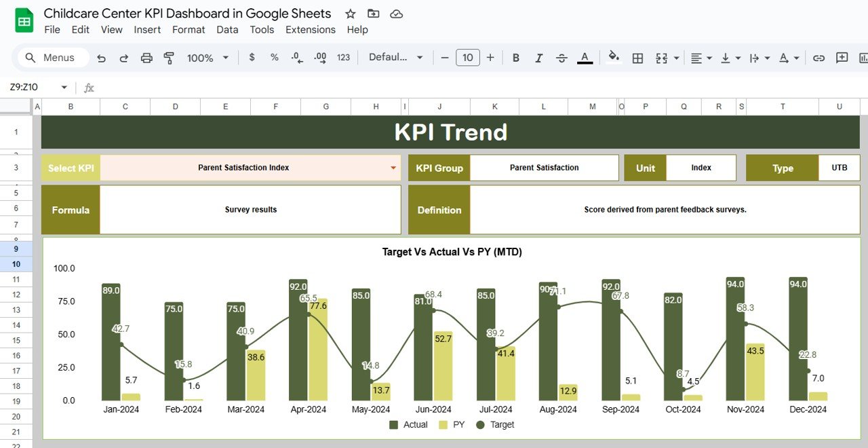
Task: Select the Paint format tool
Action: point(168,58)
